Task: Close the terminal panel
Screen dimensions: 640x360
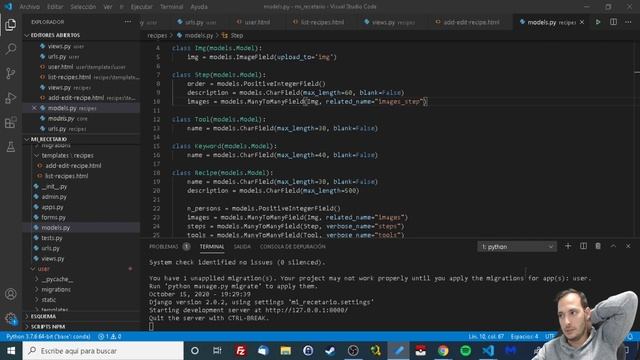Action: point(628,246)
